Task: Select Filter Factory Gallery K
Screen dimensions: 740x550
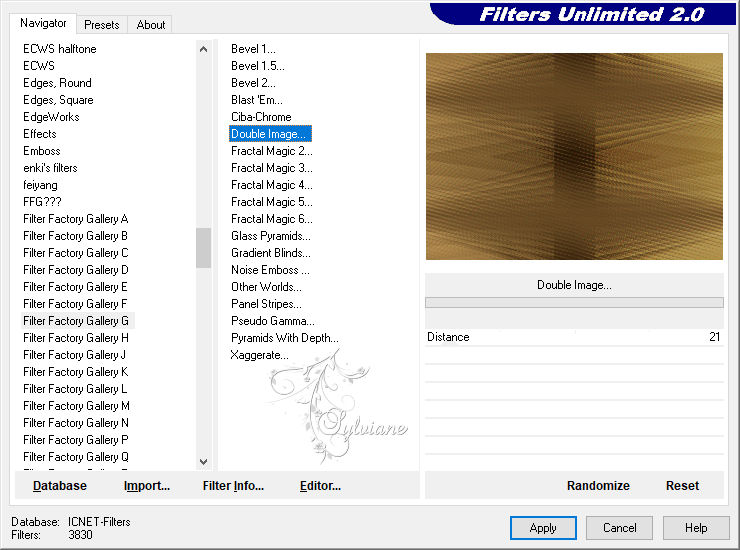Action: (76, 372)
